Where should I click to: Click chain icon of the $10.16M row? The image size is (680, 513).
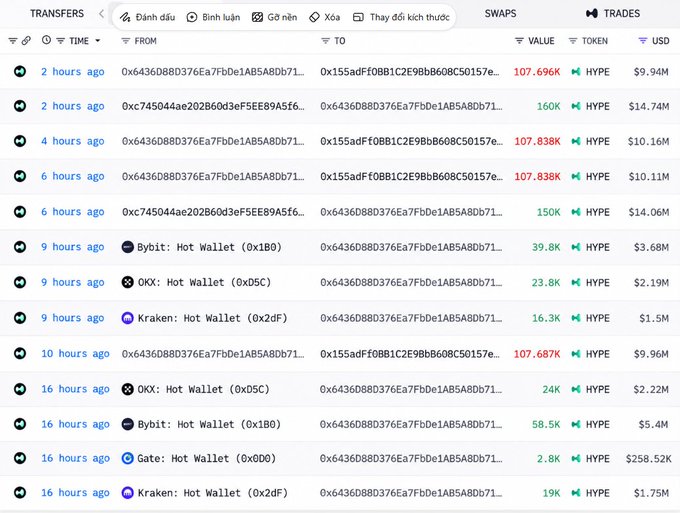[20, 141]
